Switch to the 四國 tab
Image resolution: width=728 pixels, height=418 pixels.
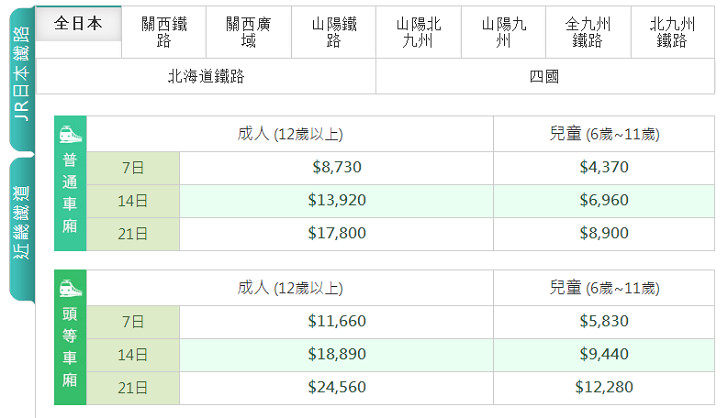coord(544,76)
